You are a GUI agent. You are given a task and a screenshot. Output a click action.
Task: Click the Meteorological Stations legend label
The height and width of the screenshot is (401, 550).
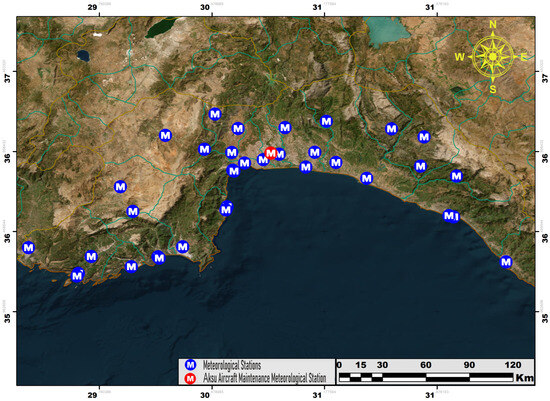pyautogui.click(x=232, y=365)
